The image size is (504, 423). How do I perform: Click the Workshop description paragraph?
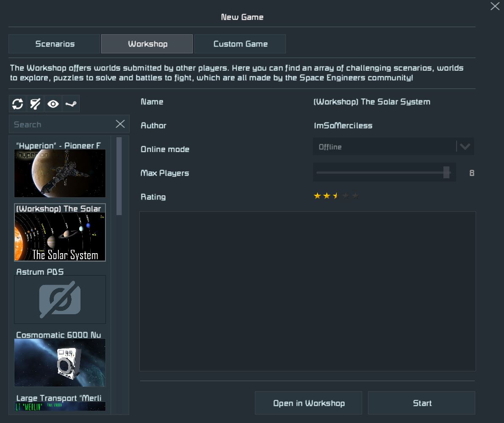(237, 73)
